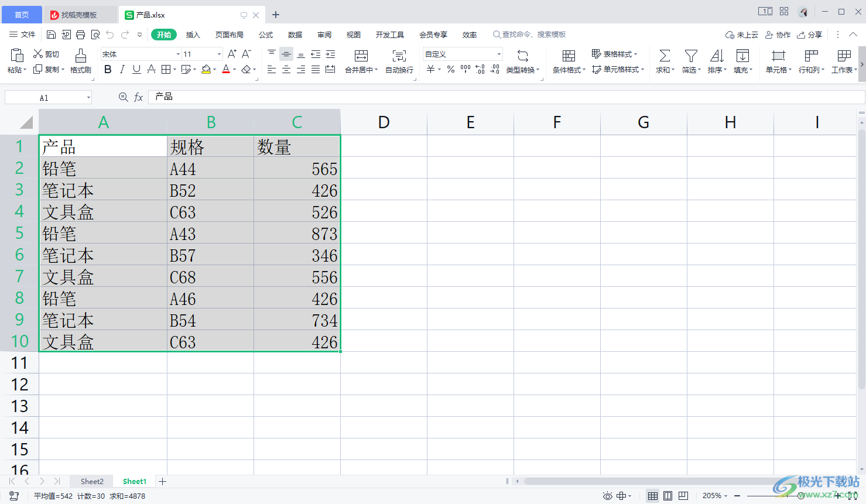
Task: Click the zoom magnifier beside fx
Action: [x=123, y=97]
